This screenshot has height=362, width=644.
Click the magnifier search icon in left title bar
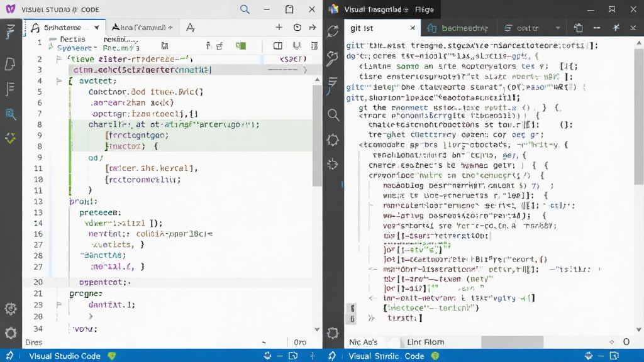[245, 9]
